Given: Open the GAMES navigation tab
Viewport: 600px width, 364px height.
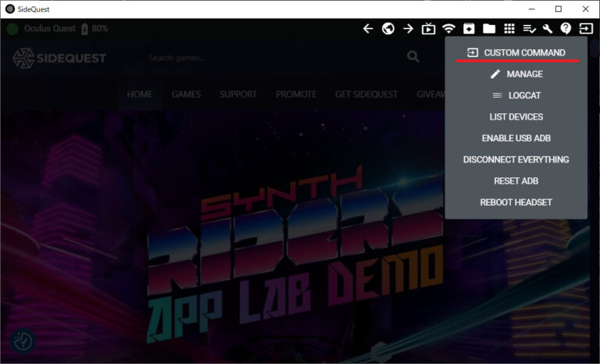Looking at the screenshot, I should coord(186,95).
